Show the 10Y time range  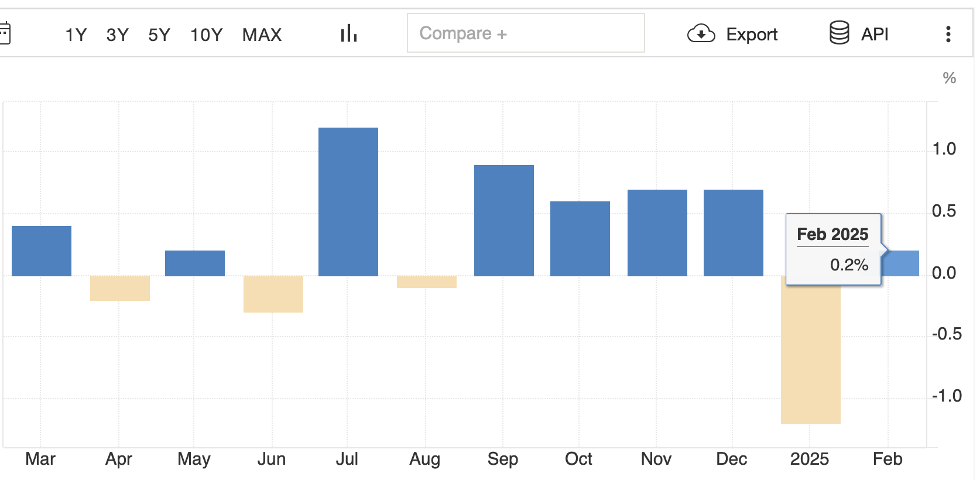pyautogui.click(x=206, y=35)
